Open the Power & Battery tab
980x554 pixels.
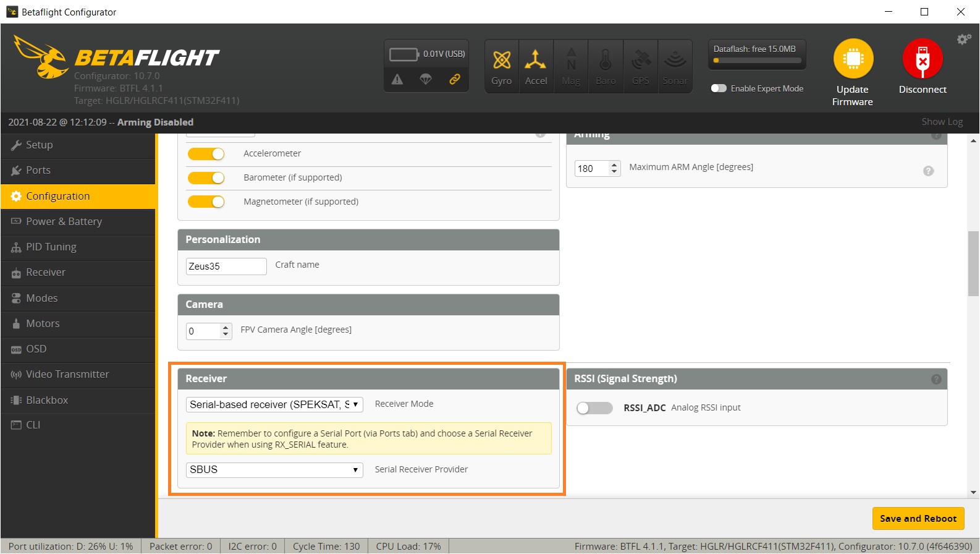click(x=78, y=222)
